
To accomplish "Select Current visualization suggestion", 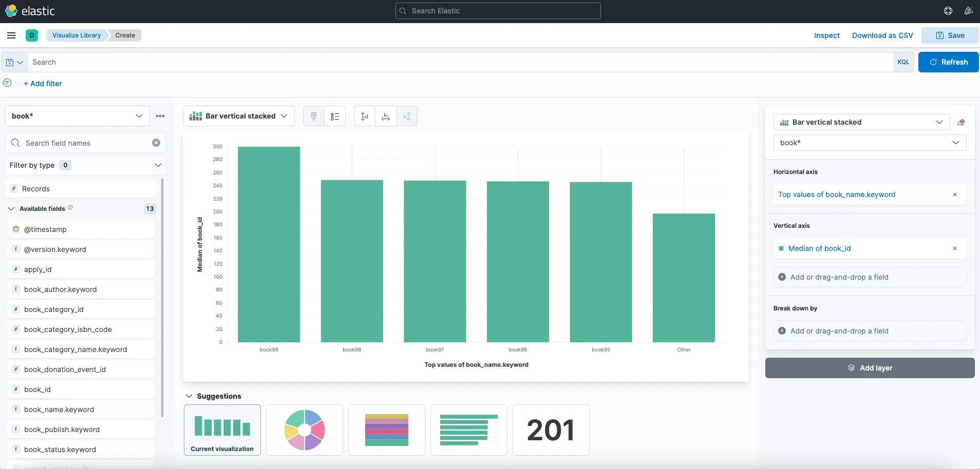I will pyautogui.click(x=222, y=430).
